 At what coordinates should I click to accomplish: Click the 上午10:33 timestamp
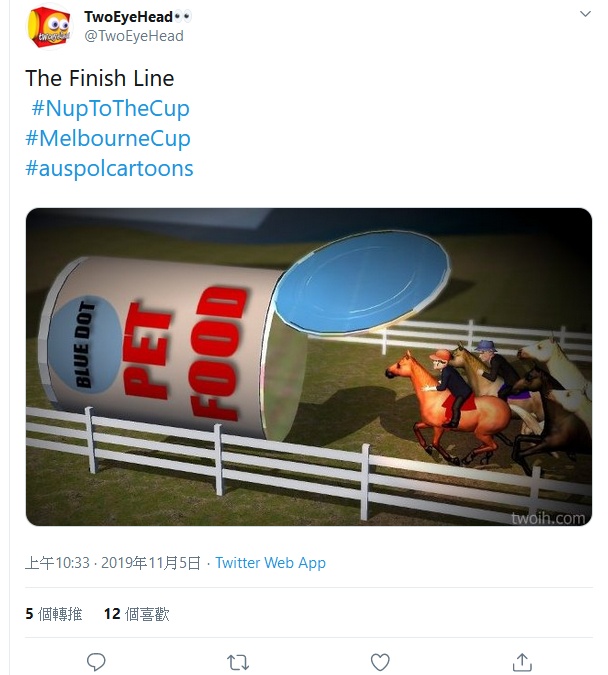(57, 563)
